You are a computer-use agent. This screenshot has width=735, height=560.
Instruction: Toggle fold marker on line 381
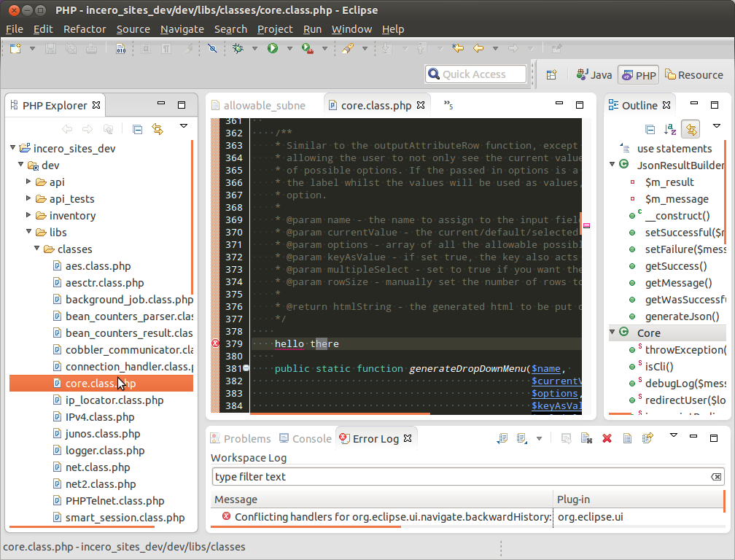246,369
